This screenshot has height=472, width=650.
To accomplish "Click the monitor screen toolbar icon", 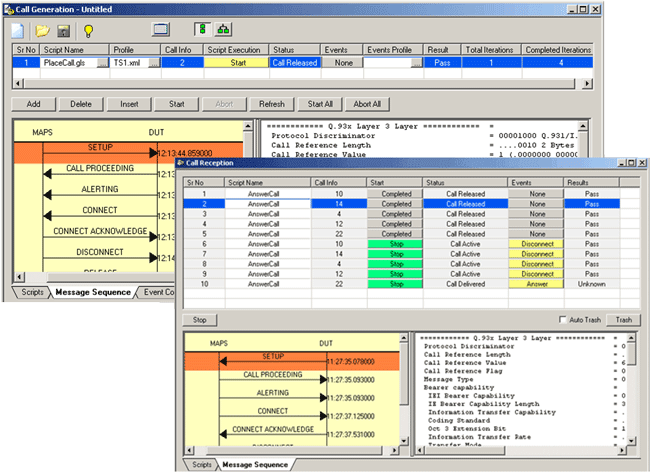I will 161,29.
